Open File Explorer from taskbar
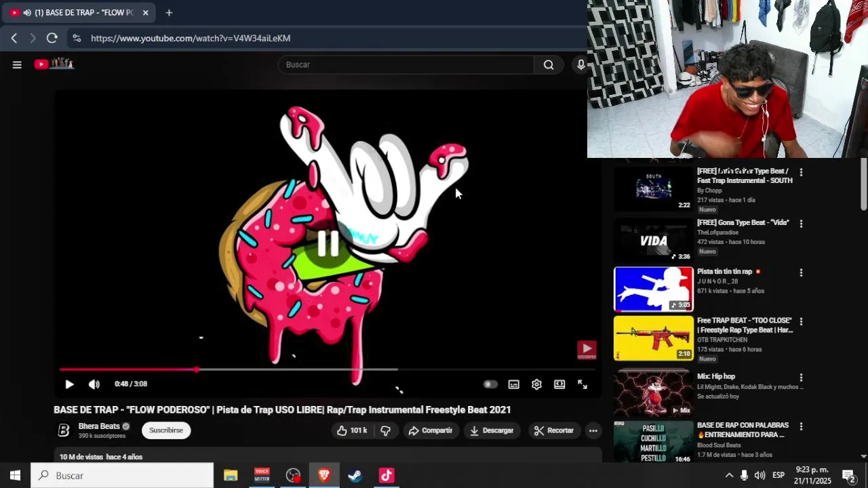868x488 pixels. (x=231, y=476)
